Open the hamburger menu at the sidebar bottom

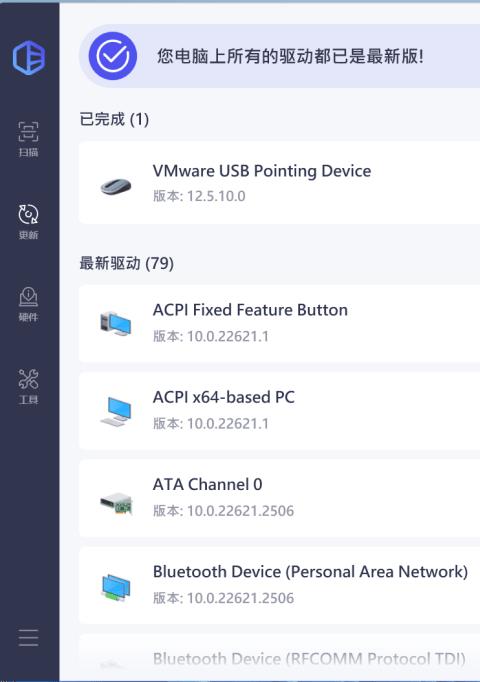pos(29,637)
